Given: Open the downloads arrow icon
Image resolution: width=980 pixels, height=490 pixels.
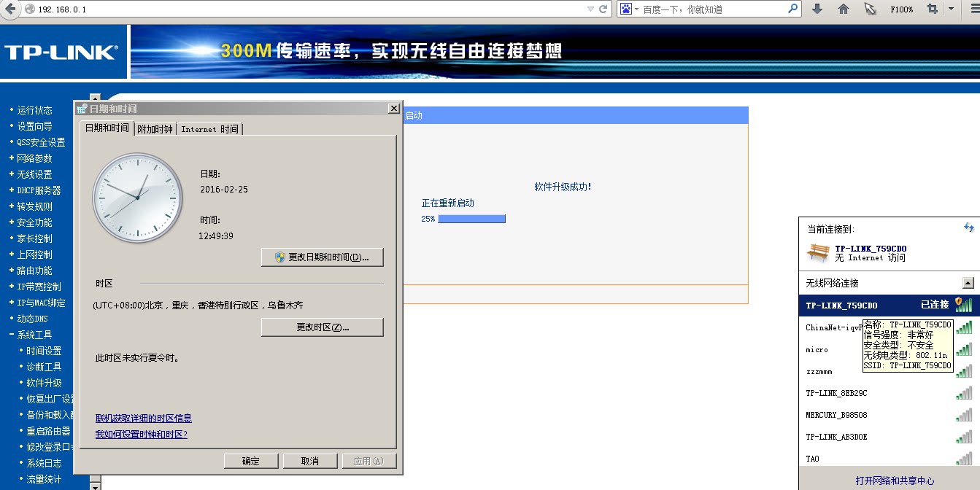Looking at the screenshot, I should click(817, 9).
